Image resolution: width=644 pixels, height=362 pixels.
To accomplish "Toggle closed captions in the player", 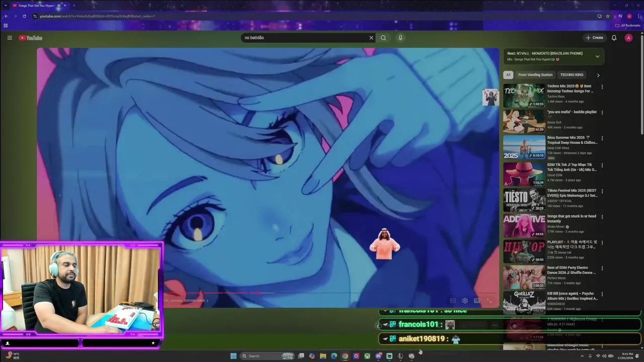I will click(x=453, y=301).
